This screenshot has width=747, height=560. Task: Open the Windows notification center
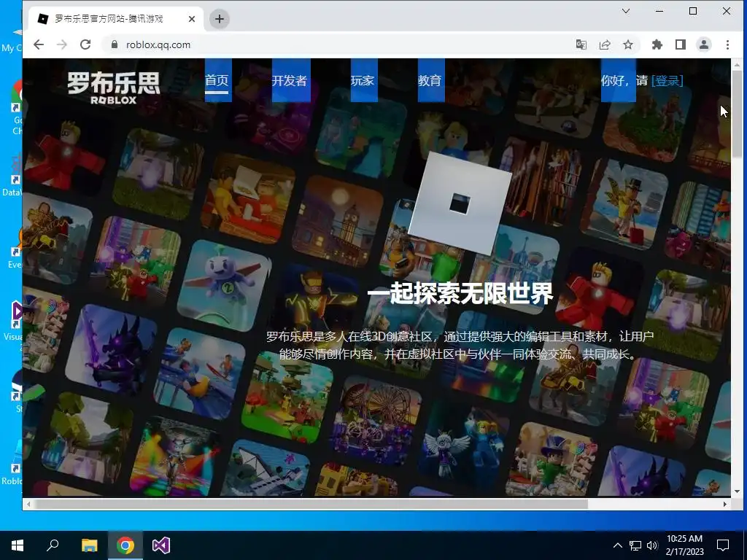[x=723, y=545]
